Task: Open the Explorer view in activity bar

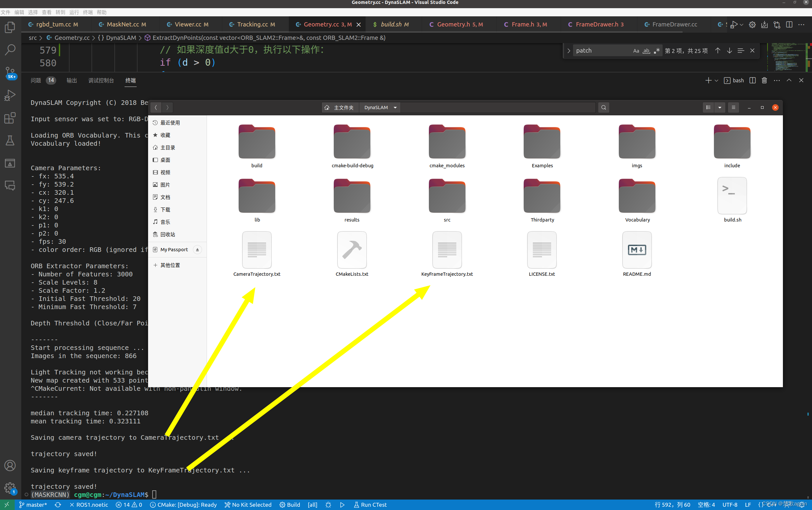Action: 10,27
